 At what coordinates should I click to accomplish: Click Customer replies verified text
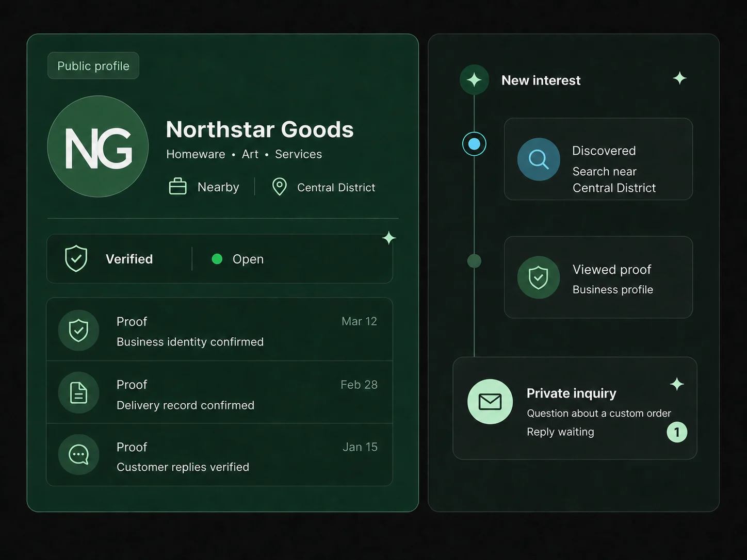[183, 467]
